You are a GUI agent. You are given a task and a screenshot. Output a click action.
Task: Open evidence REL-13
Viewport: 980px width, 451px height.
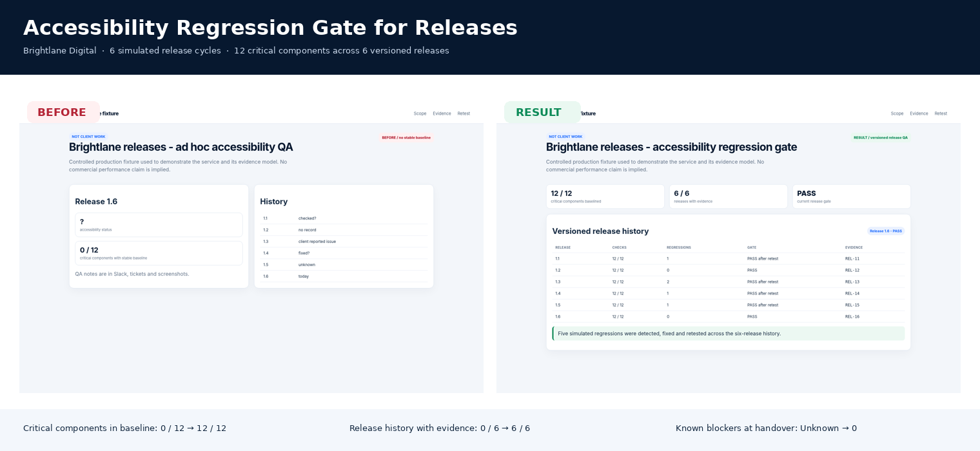pos(852,282)
